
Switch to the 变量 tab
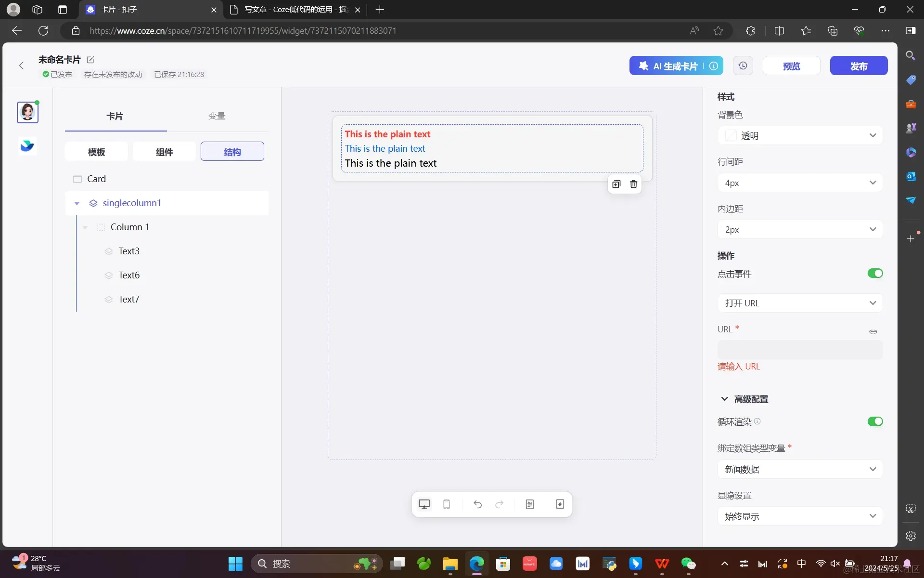217,116
